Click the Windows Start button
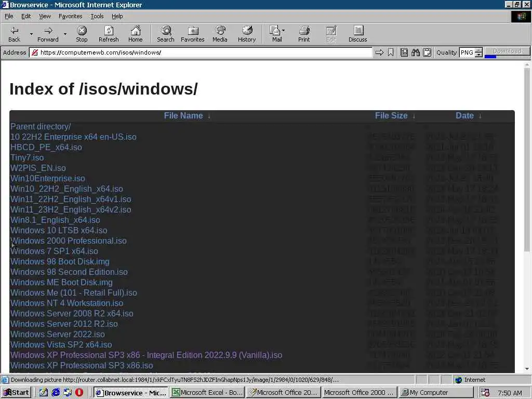This screenshot has width=532, height=399. pyautogui.click(x=16, y=393)
